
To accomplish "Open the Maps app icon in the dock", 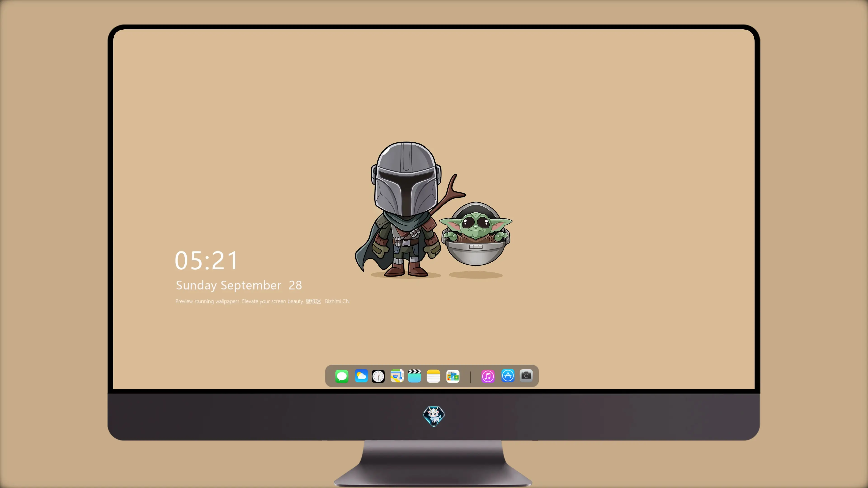I will [397, 376].
